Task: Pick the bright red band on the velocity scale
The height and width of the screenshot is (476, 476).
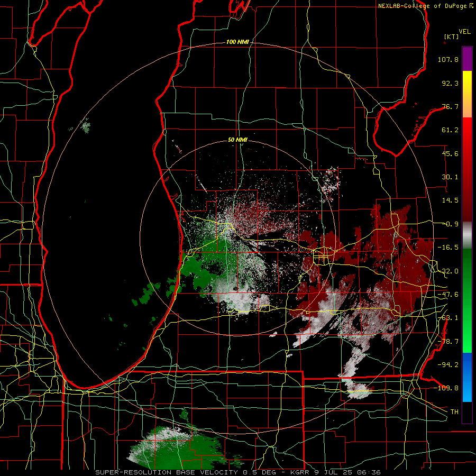Action: 467,170
